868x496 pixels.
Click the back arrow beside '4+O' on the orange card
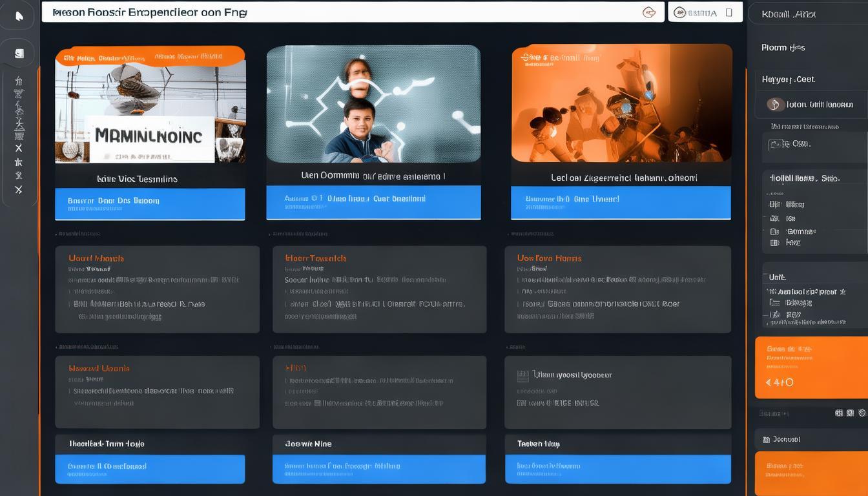(768, 382)
